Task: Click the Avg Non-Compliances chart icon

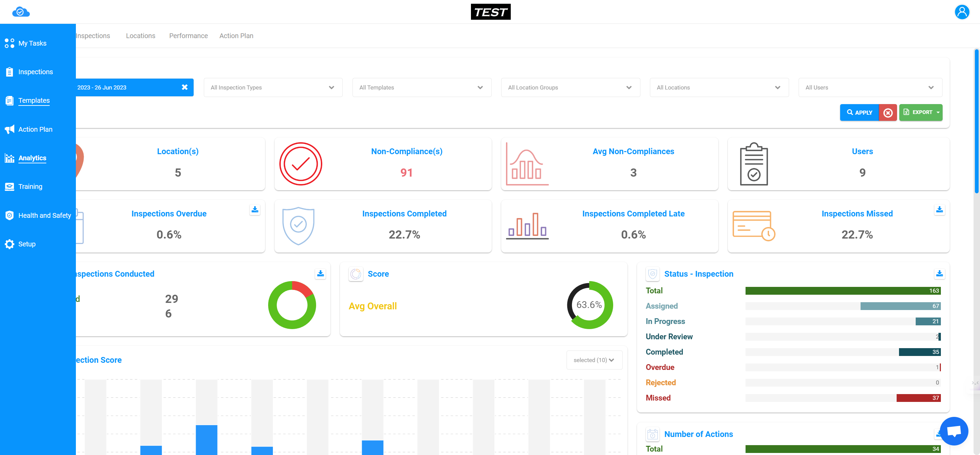Action: (527, 164)
